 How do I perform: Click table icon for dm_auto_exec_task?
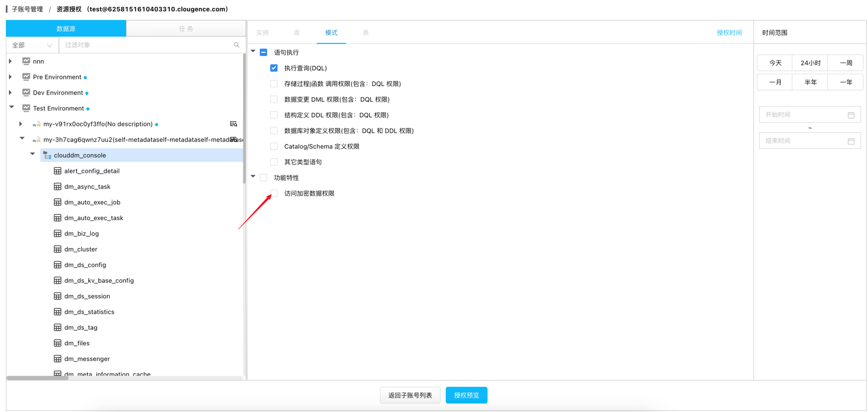[57, 218]
